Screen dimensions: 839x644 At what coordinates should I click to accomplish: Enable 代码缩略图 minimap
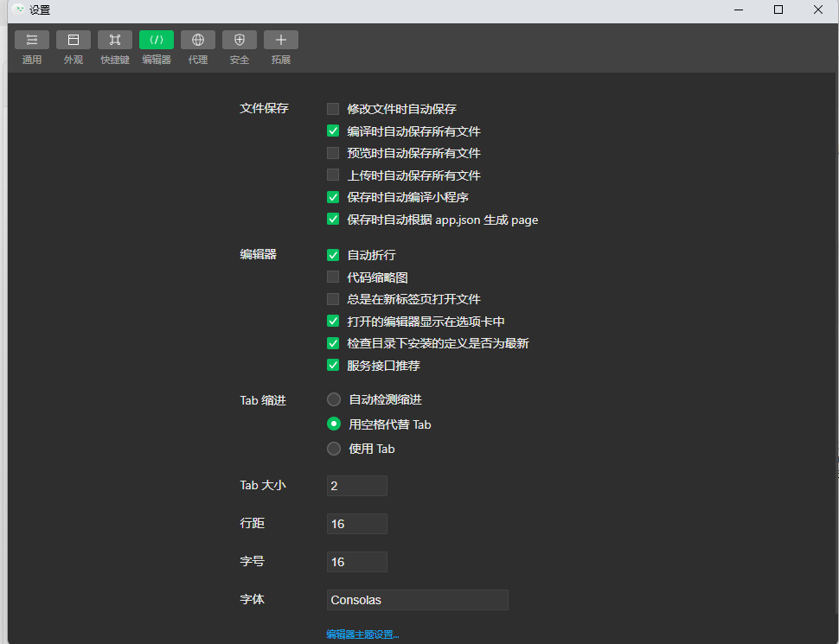point(333,277)
